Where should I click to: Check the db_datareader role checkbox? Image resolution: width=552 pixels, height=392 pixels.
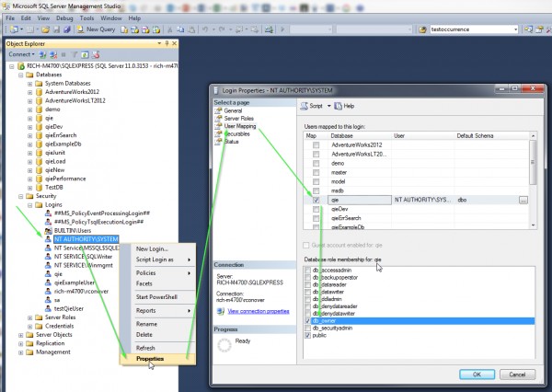(307, 284)
